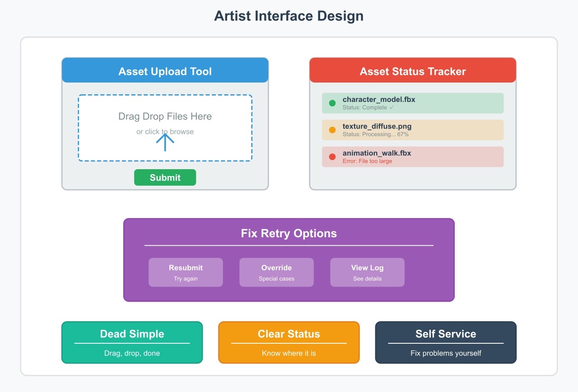Image resolution: width=578 pixels, height=392 pixels.
Task: Switch to the Resubmit option
Action: coord(186,272)
